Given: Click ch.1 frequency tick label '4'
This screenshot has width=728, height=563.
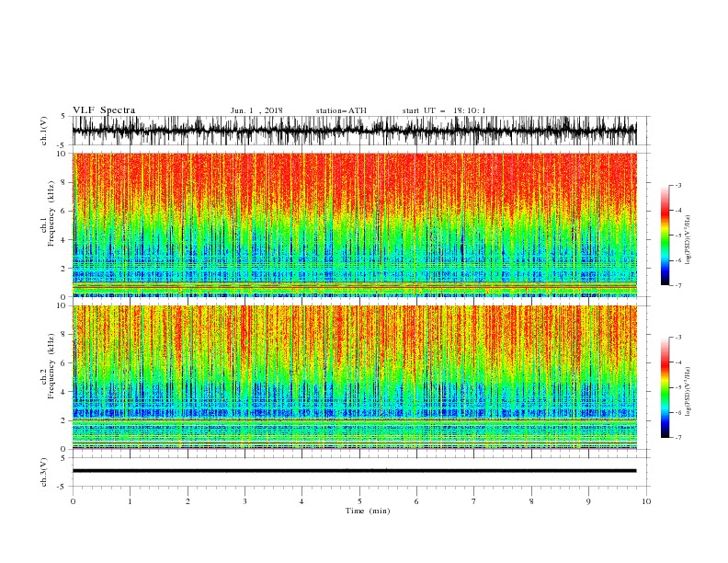Looking at the screenshot, I should 63,240.
